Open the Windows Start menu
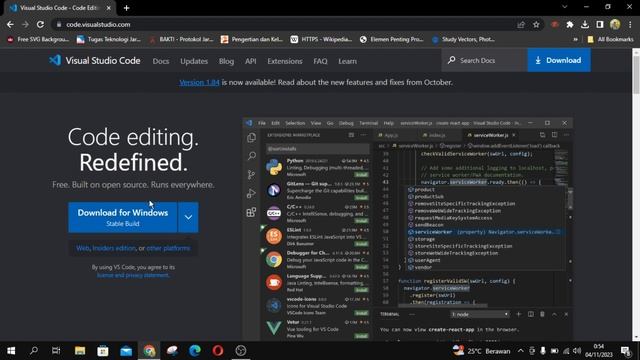 pyautogui.click(x=11, y=351)
